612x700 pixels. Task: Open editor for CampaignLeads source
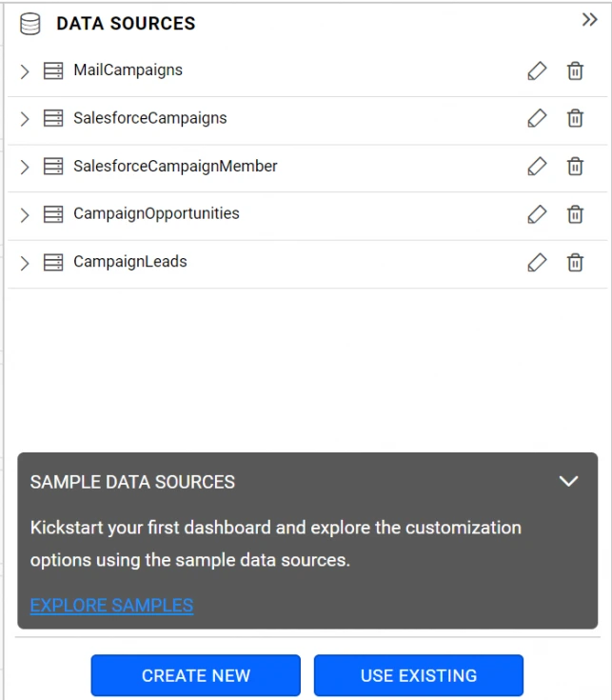537,262
